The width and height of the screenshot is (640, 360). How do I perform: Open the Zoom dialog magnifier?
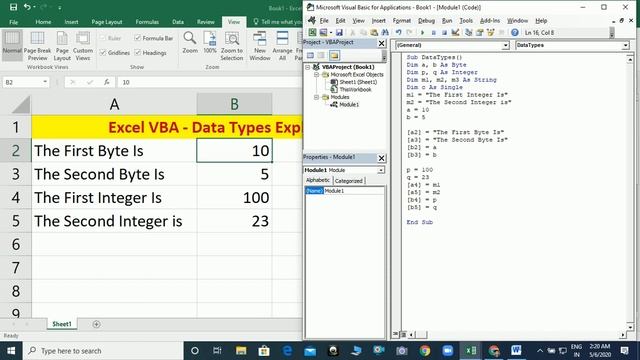(190, 42)
